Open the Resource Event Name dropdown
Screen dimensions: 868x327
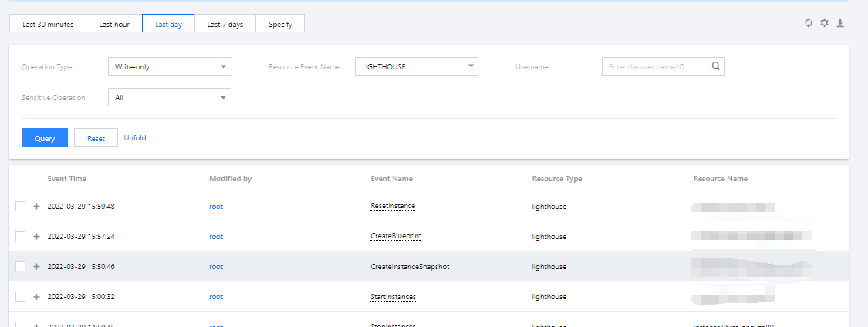coord(417,67)
